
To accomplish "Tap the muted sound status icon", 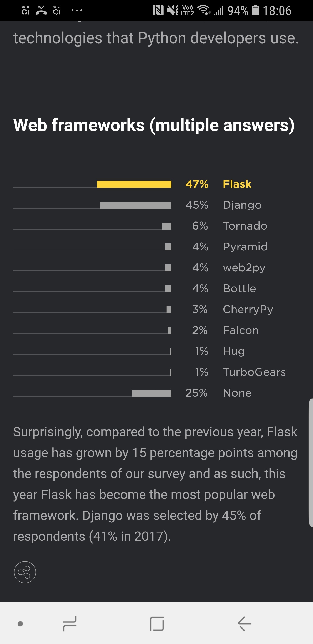I will coord(173,10).
